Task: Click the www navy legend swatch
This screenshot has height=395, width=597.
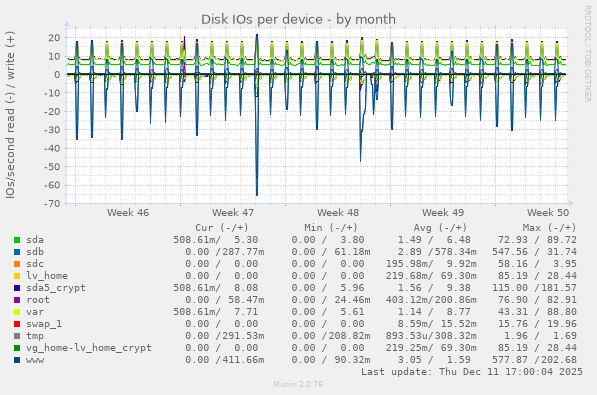Action: click(17, 360)
